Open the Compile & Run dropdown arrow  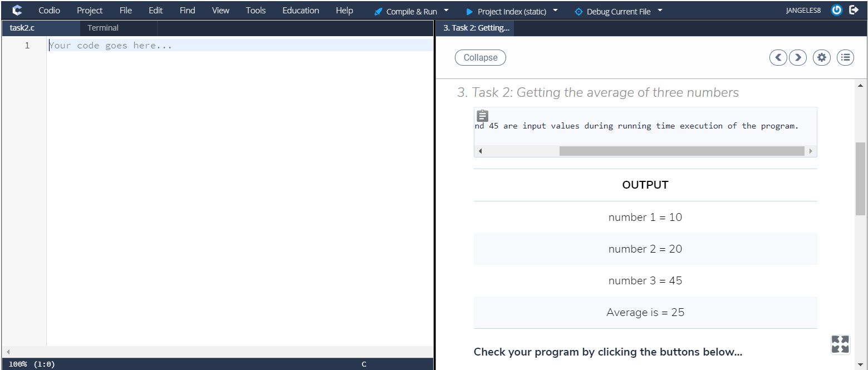(x=445, y=10)
